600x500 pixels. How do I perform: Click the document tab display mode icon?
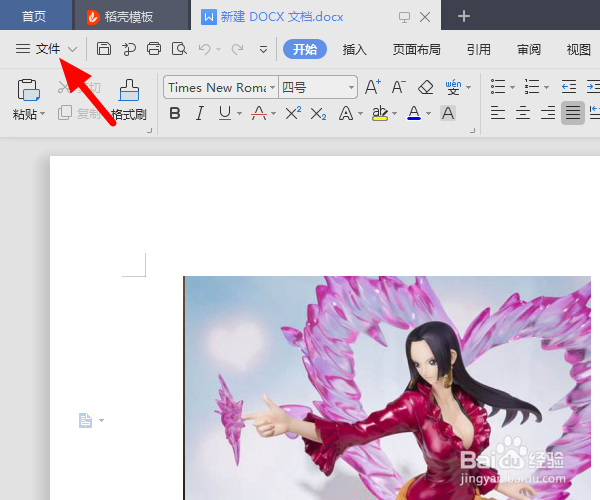404,17
